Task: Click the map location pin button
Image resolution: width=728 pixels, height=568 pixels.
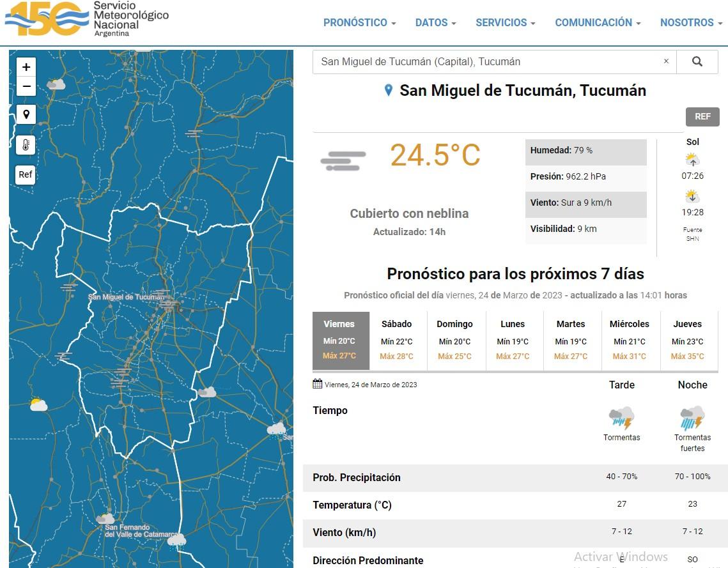Action: [26, 115]
